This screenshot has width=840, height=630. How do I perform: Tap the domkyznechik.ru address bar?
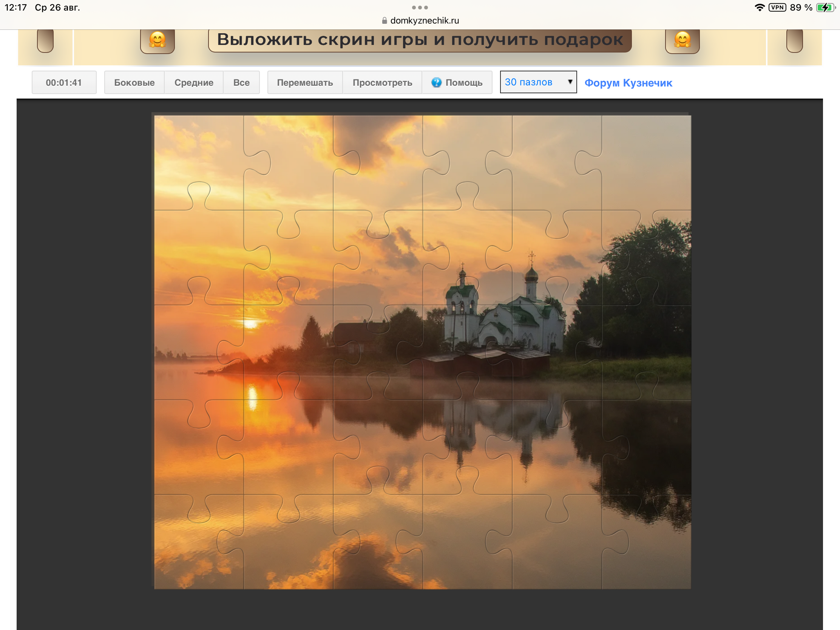click(420, 20)
